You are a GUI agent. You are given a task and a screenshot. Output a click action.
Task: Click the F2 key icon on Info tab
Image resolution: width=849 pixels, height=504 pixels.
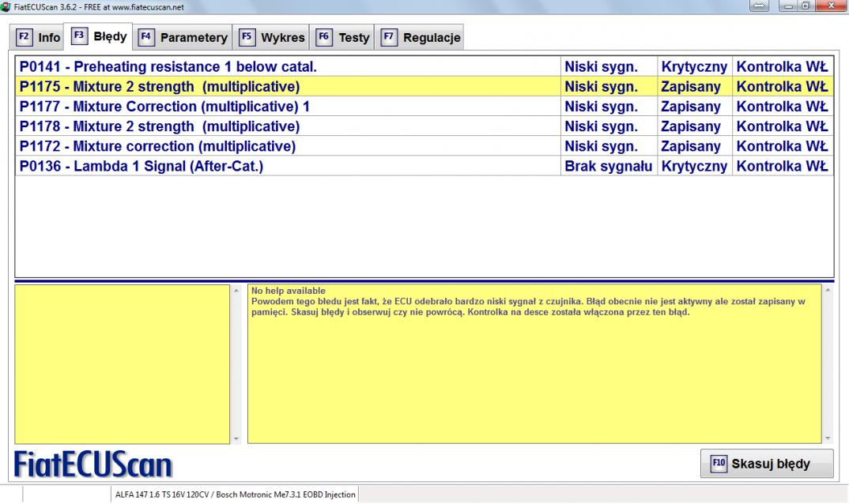24,37
